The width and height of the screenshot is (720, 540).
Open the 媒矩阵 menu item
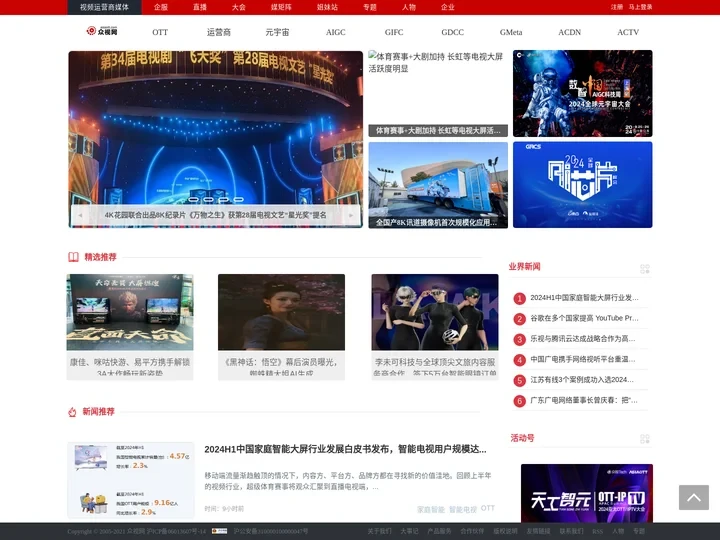pos(281,7)
